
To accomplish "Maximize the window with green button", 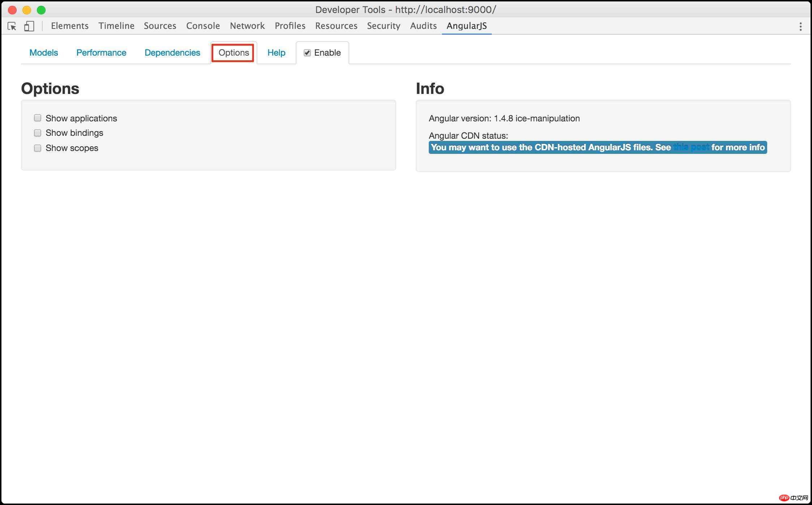I will pos(41,10).
